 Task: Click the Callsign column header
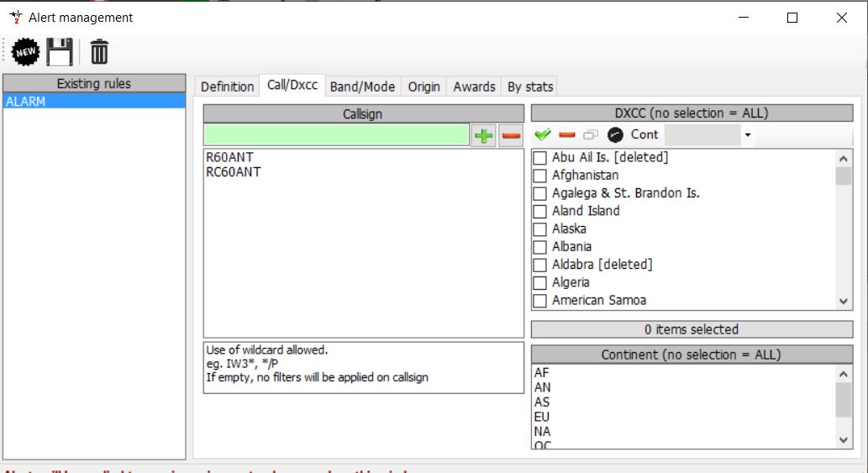point(364,114)
